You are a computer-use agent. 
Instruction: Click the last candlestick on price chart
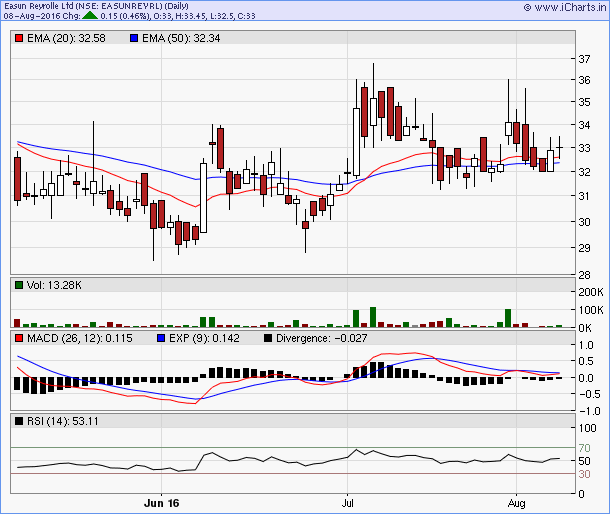[559, 147]
